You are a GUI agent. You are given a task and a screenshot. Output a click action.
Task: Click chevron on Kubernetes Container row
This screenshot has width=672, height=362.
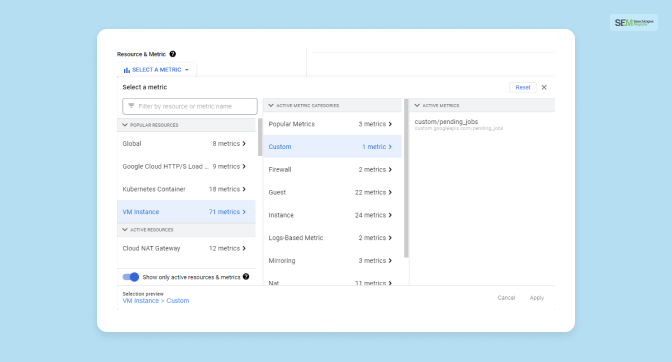click(244, 189)
